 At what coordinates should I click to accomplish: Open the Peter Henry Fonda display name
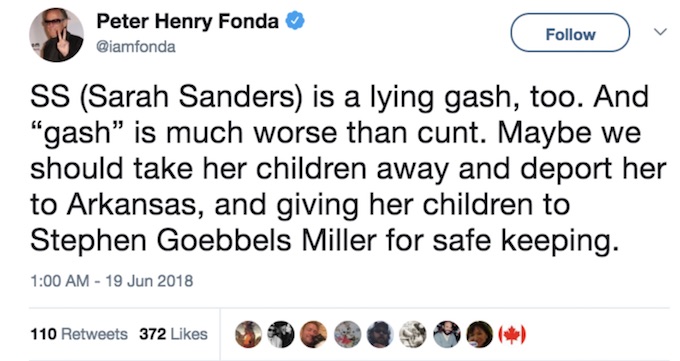(187, 21)
